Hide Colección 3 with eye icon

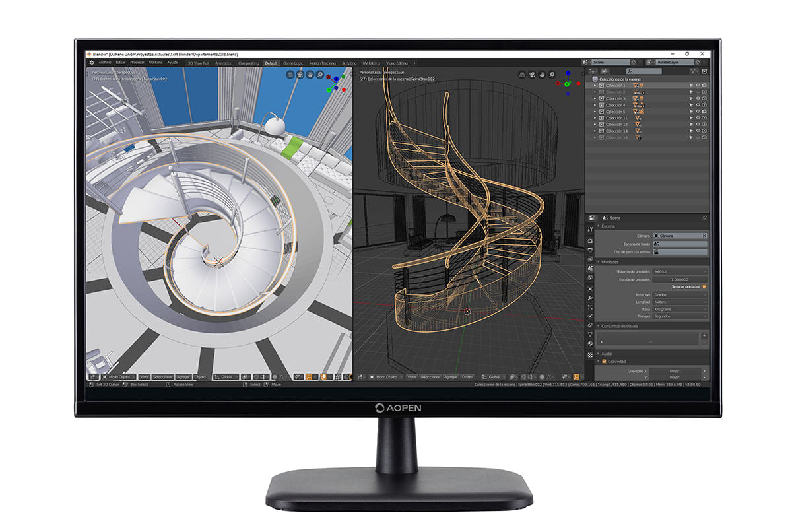coord(698,98)
